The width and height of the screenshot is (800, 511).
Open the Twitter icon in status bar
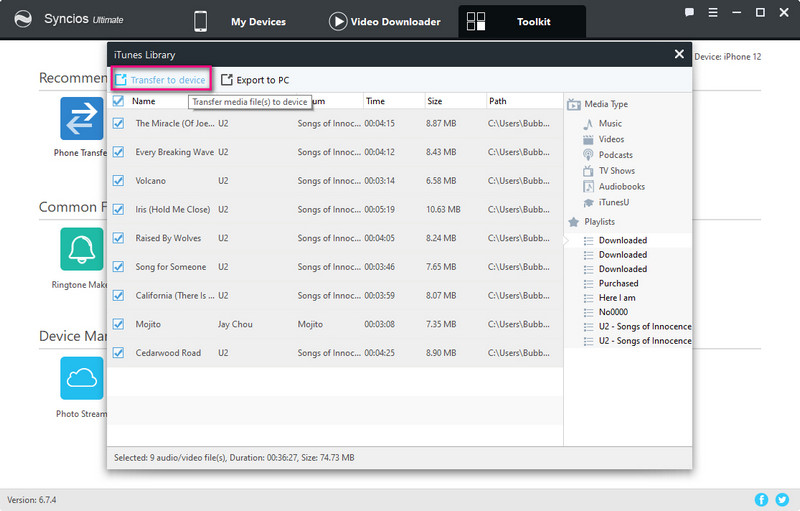[782, 500]
